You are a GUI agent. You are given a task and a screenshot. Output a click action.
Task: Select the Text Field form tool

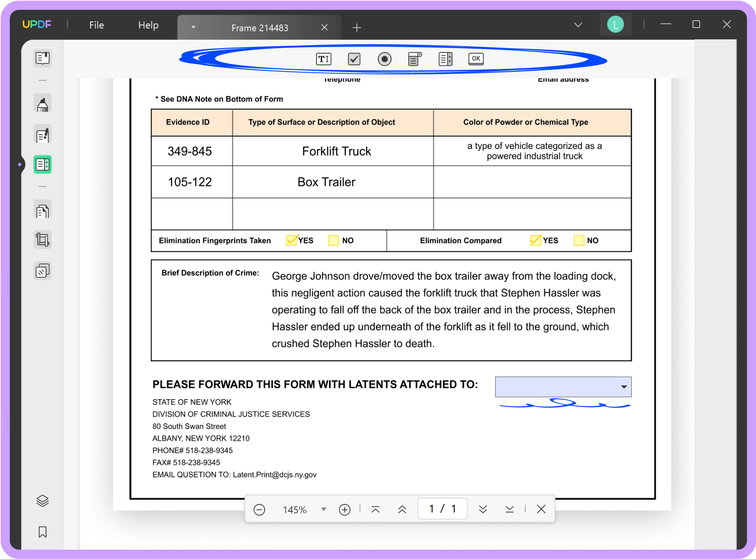click(x=323, y=59)
